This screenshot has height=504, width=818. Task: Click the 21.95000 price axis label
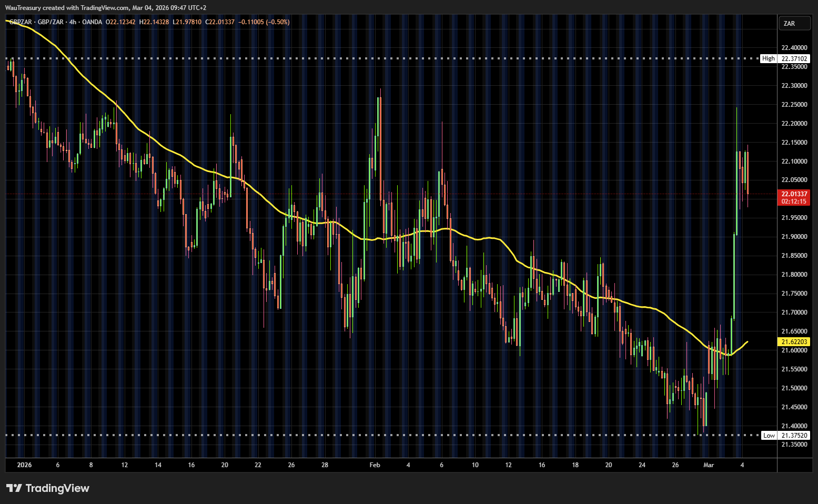[794, 218]
